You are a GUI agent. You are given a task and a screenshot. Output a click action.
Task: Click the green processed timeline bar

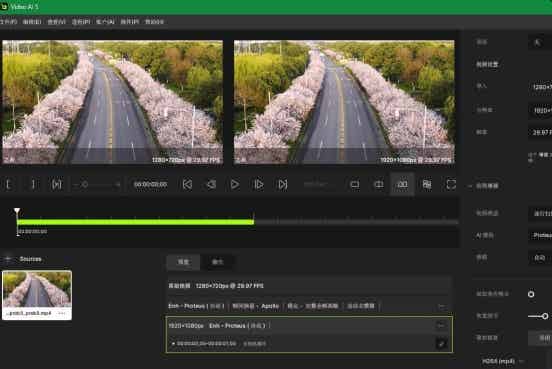point(136,222)
